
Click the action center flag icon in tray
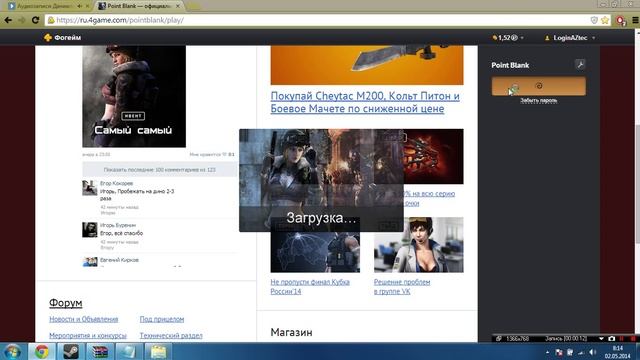coord(559,352)
